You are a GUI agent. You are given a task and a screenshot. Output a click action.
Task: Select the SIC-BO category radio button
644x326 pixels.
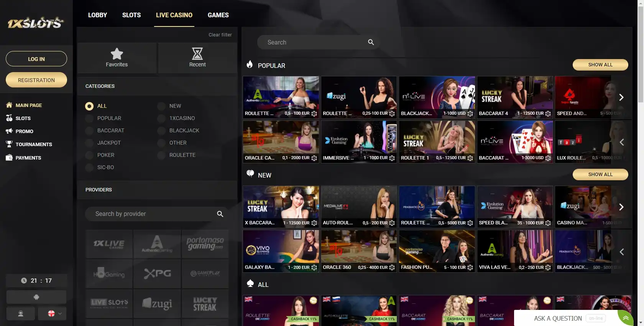[89, 168]
